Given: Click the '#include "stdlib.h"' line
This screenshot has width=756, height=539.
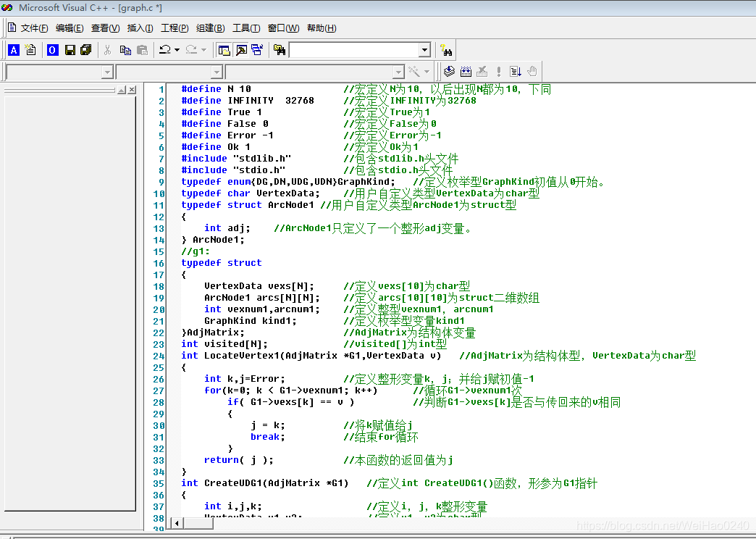Looking at the screenshot, I should click(x=236, y=158).
